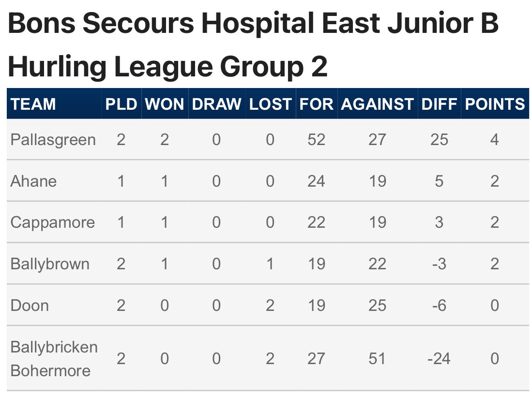Select the DIFF column header
Viewport: 532px width, 411px height.
(439, 103)
